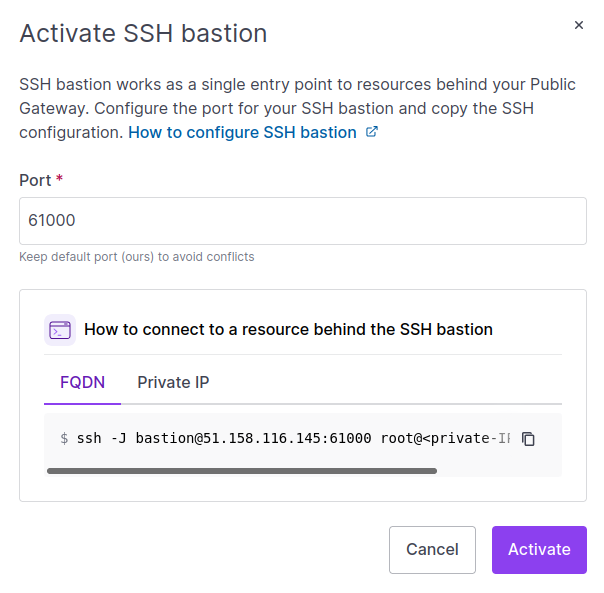
Task: Focus the Port input field
Action: point(302,220)
